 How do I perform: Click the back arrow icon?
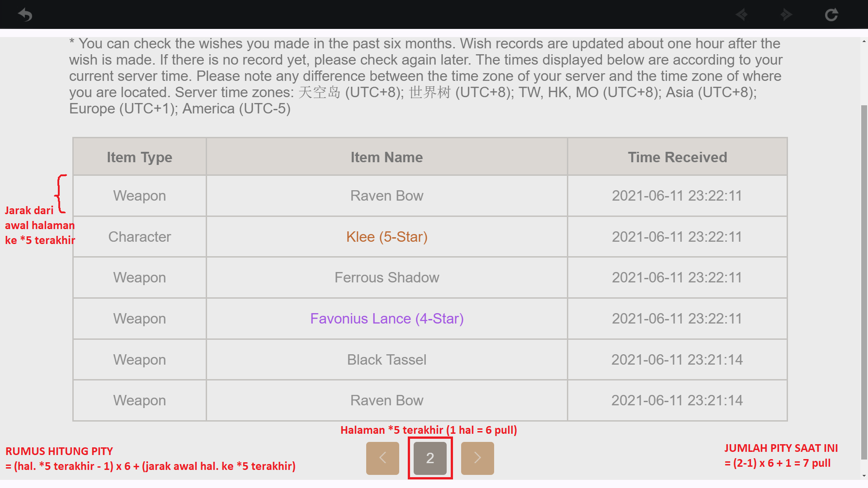tap(25, 15)
